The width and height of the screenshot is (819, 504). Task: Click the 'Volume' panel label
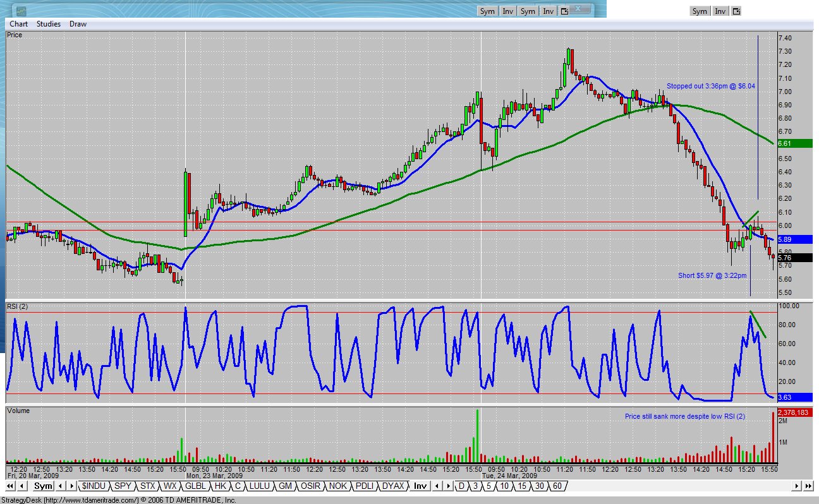[18, 411]
